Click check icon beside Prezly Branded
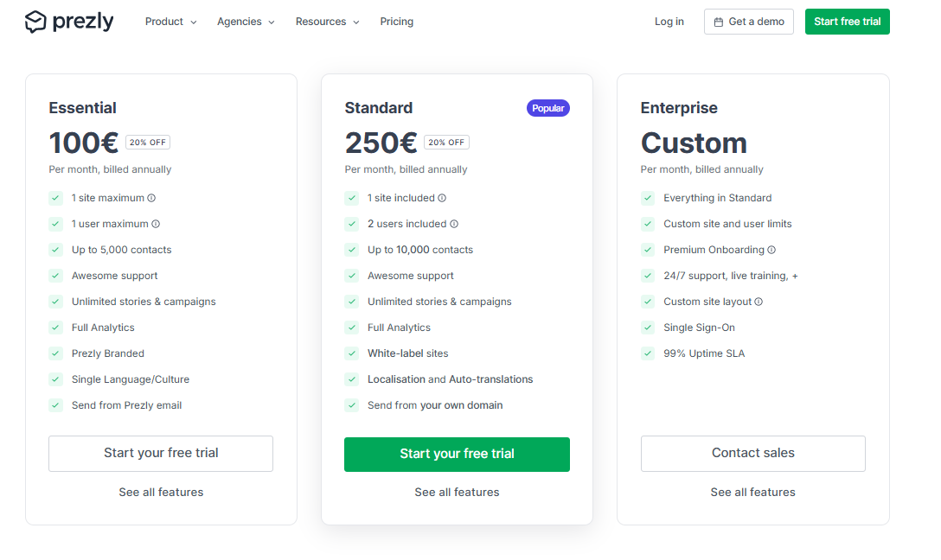Screen dimensions: 941x560 pyautogui.click(x=56, y=353)
